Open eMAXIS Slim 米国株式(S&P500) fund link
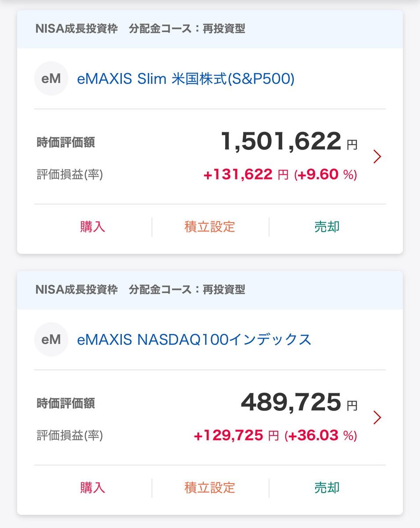 (186, 79)
